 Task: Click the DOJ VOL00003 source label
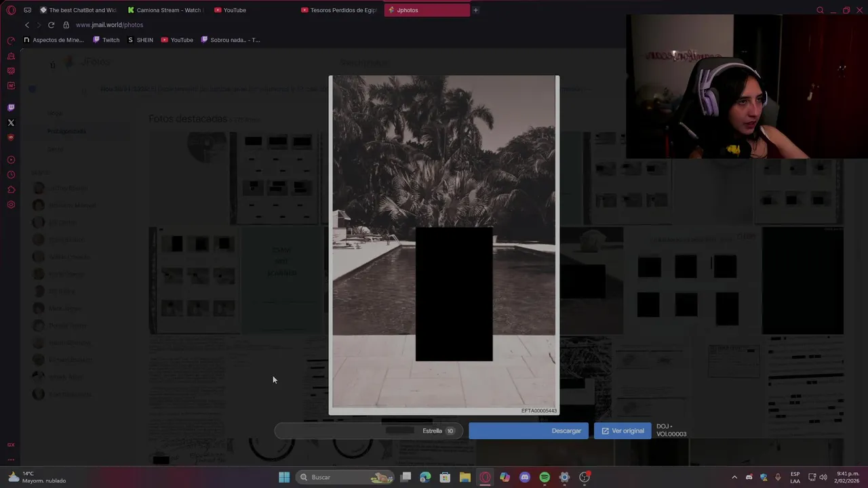[x=671, y=430]
